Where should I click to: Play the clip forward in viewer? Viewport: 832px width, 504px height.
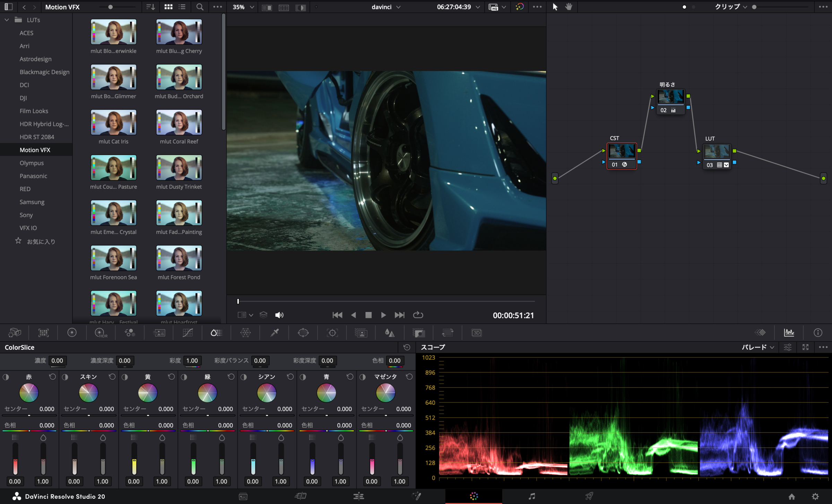383,315
